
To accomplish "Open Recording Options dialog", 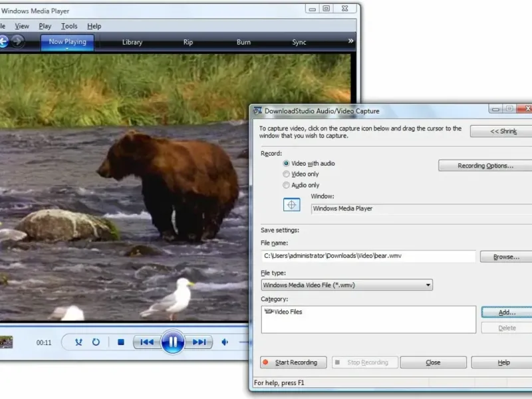I will [x=485, y=166].
